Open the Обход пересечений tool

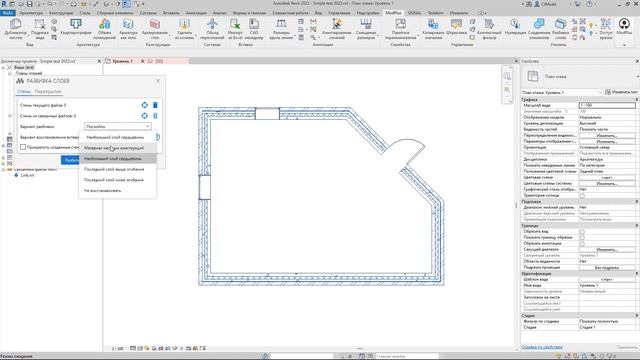pos(212,29)
